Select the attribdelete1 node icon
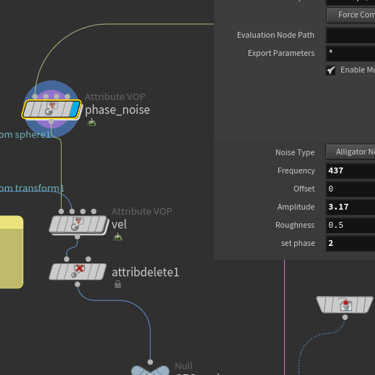The image size is (375, 375). [78, 272]
